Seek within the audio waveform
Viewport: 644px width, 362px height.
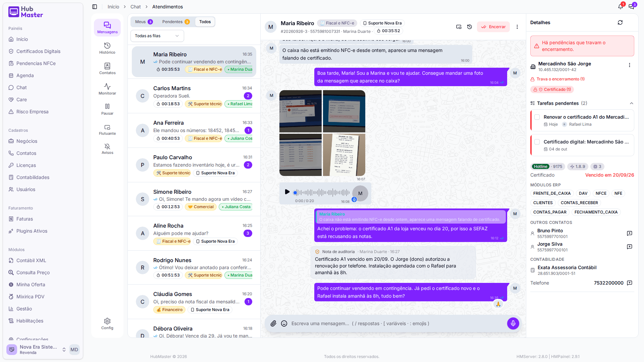click(x=322, y=192)
